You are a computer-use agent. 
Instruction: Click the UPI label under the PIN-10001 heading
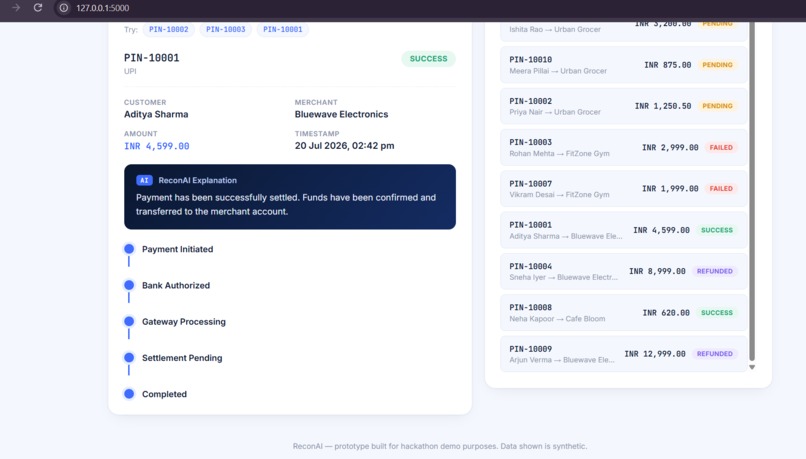130,71
